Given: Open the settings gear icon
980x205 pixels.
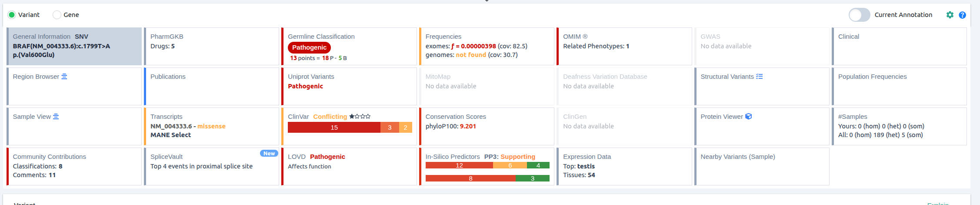Looking at the screenshot, I should 950,15.
